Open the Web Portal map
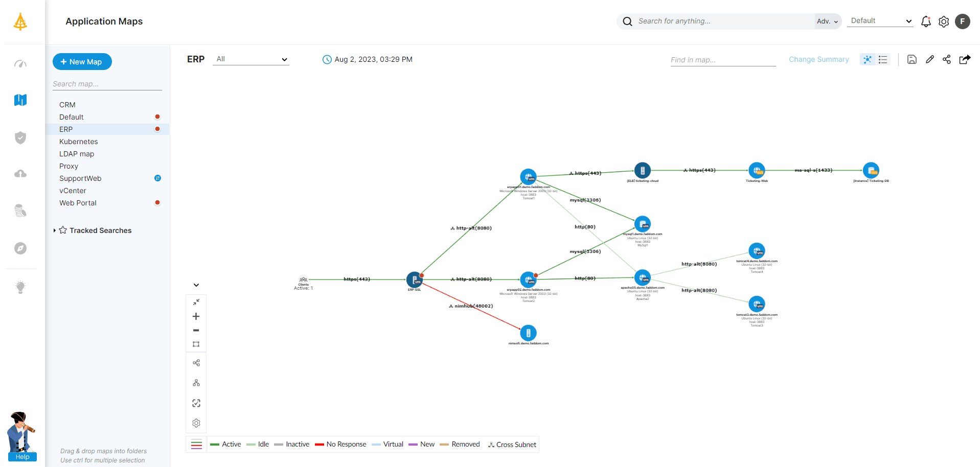 coord(78,203)
